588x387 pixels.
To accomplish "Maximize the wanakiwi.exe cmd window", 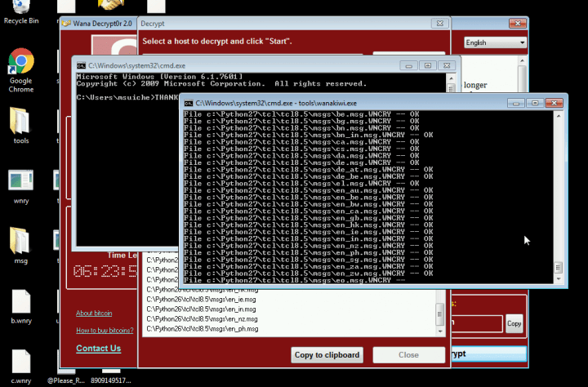I will click(535, 103).
